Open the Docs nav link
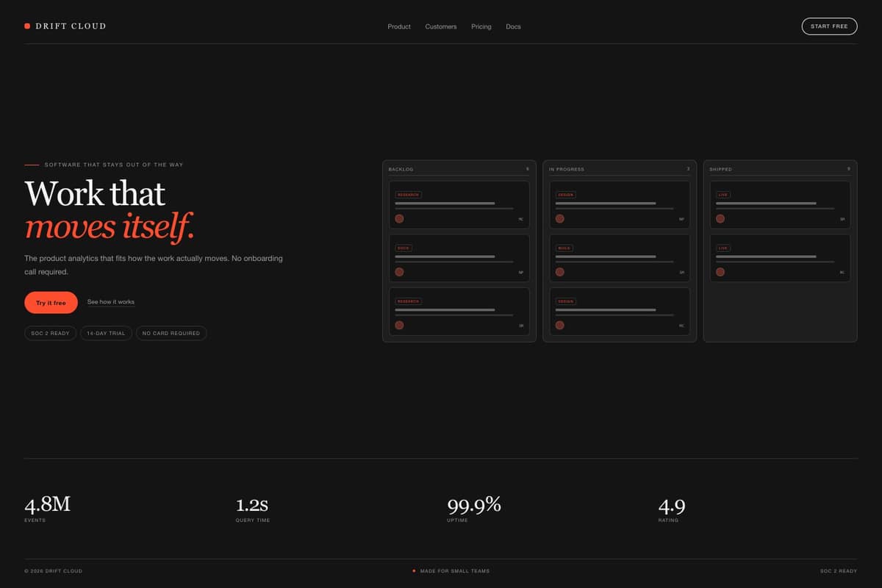The width and height of the screenshot is (882, 588). pyautogui.click(x=513, y=26)
